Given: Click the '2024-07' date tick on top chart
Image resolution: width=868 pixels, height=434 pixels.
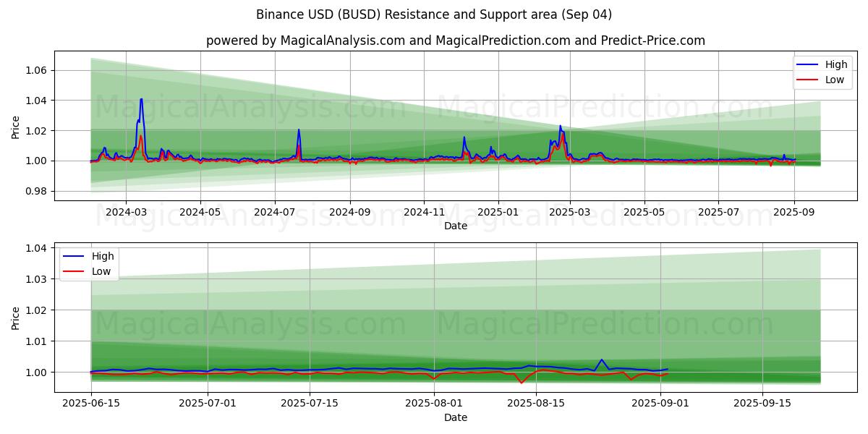Looking at the screenshot, I should coord(274,212).
